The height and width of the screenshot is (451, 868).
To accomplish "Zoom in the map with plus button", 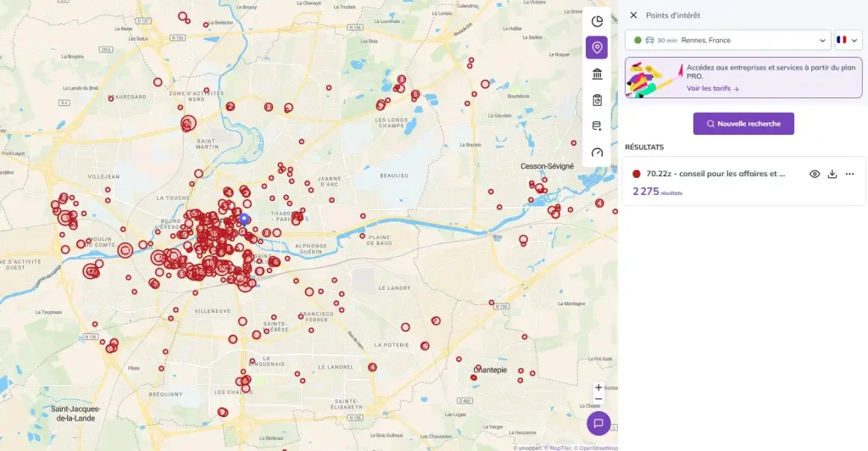I will pos(598,387).
